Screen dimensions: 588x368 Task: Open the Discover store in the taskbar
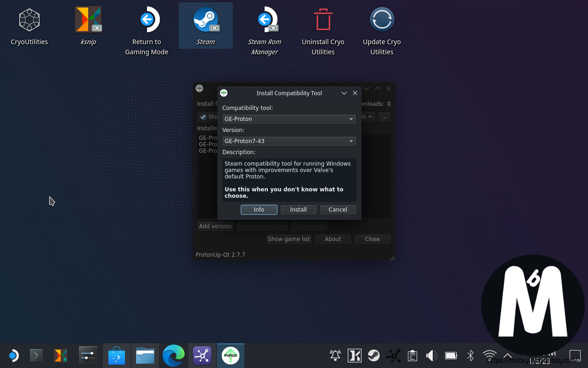point(117,356)
